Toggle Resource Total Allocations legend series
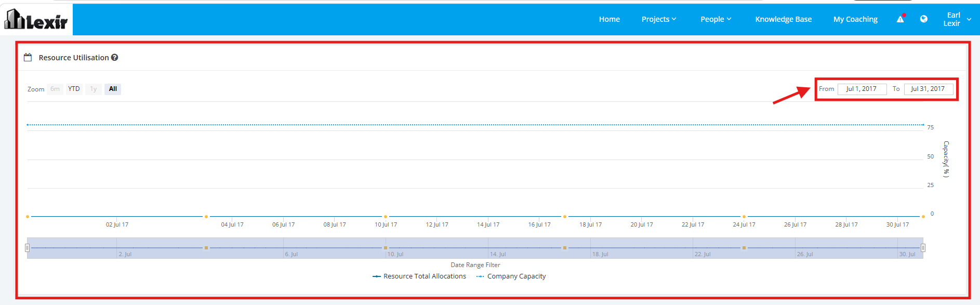The image size is (980, 305). pyautogui.click(x=419, y=276)
